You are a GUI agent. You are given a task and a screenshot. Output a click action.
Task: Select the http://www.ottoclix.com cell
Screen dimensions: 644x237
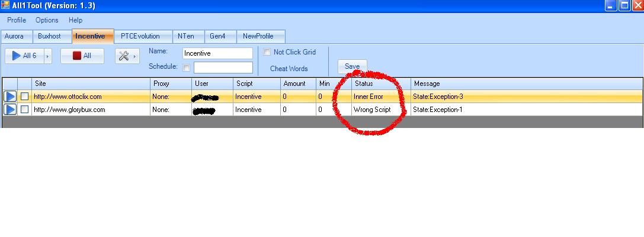pyautogui.click(x=91, y=97)
